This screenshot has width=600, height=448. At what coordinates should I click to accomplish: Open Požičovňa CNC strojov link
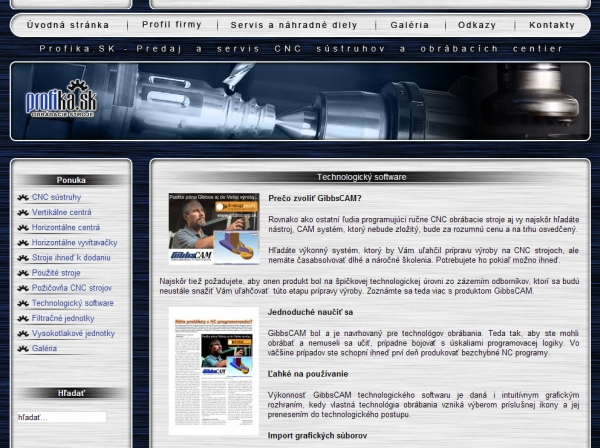(x=72, y=288)
